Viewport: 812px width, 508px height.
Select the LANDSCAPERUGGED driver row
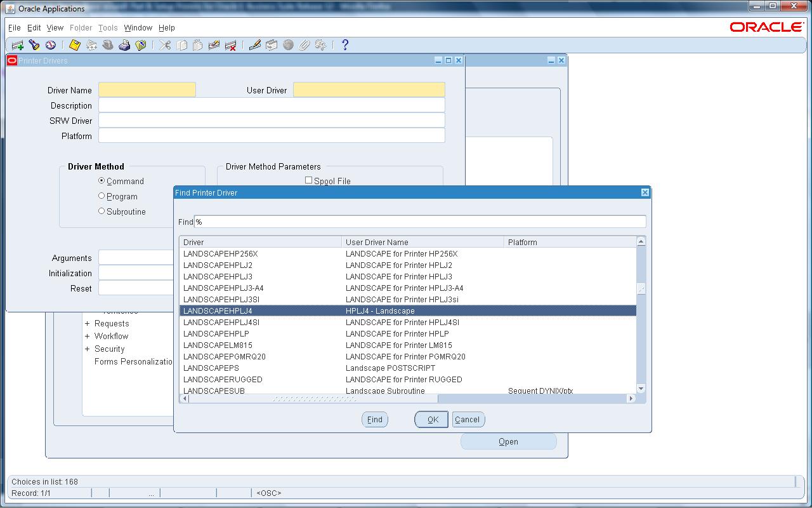click(409, 380)
